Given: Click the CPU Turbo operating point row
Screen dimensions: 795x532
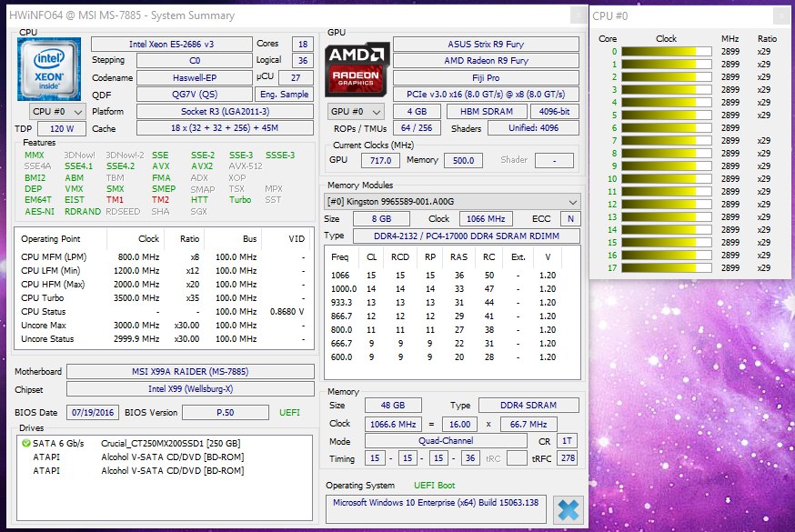Looking at the screenshot, I should 163,298.
